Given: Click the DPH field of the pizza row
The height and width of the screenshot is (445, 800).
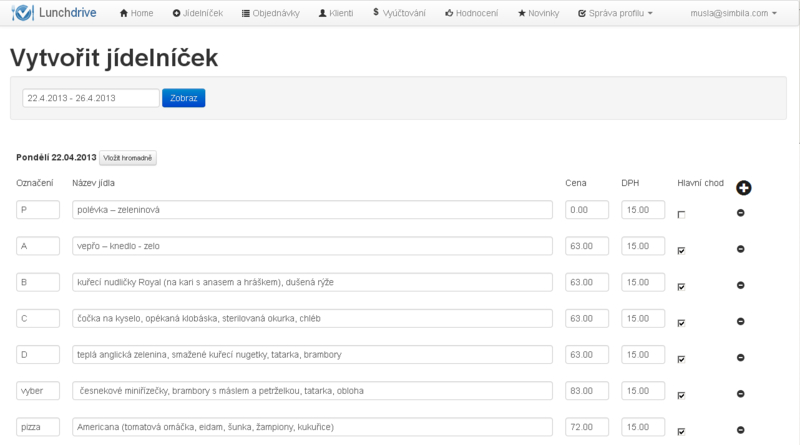Looking at the screenshot, I should pyautogui.click(x=643, y=427).
